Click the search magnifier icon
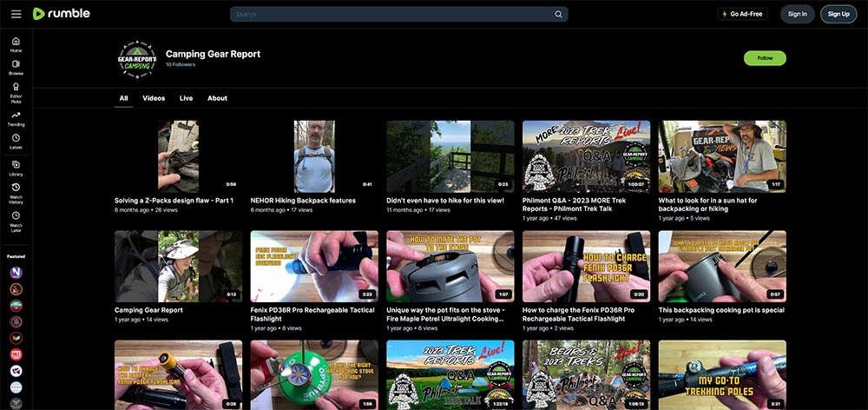This screenshot has width=868, height=410. 558,15
